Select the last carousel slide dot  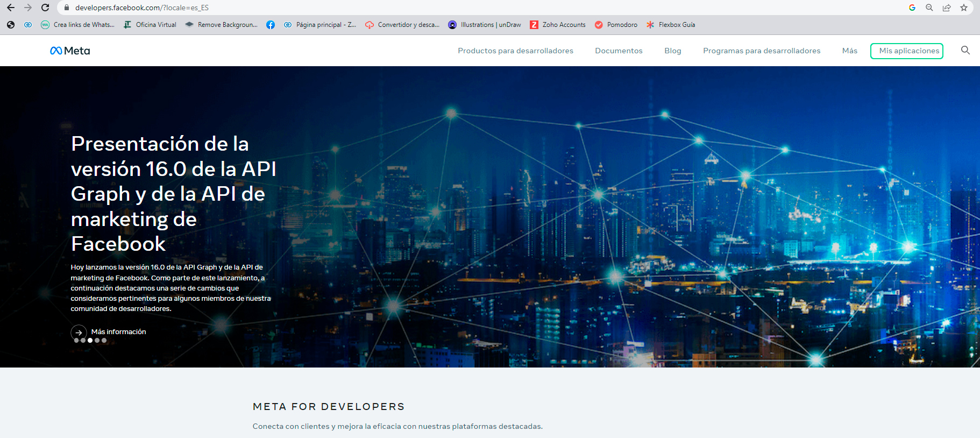point(104,340)
